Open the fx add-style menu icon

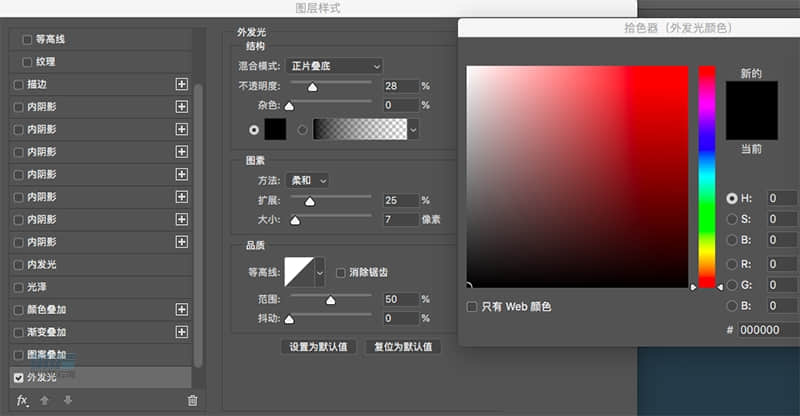coord(22,401)
